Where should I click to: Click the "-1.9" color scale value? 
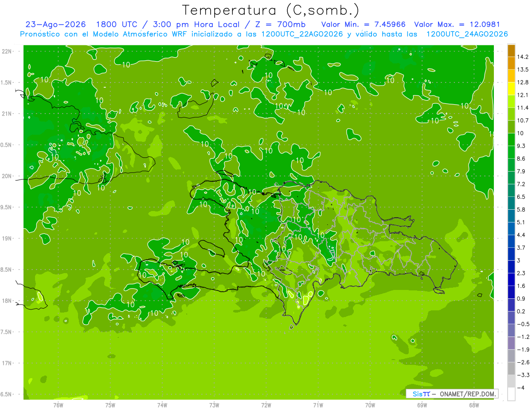(523, 349)
